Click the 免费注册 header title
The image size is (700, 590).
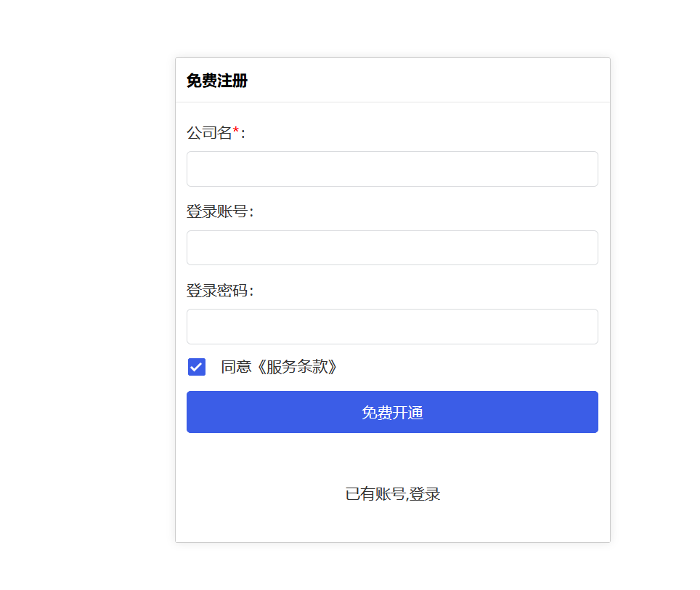pyautogui.click(x=216, y=81)
